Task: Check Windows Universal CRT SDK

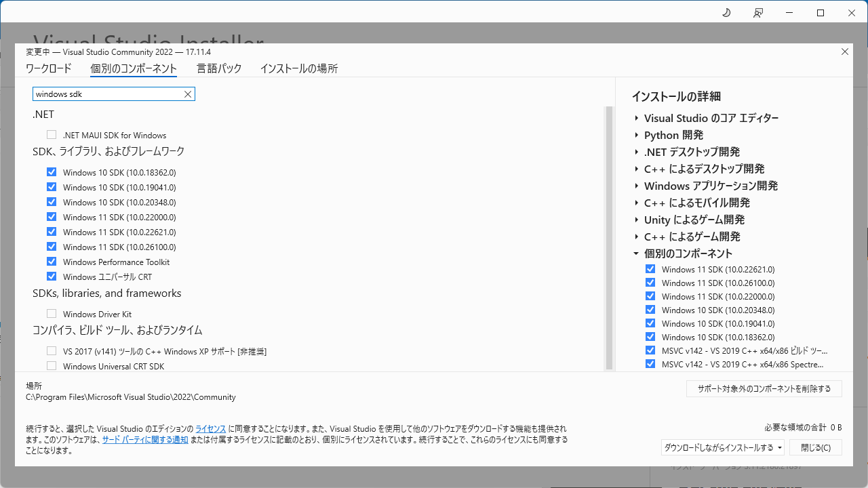Action: (x=52, y=366)
